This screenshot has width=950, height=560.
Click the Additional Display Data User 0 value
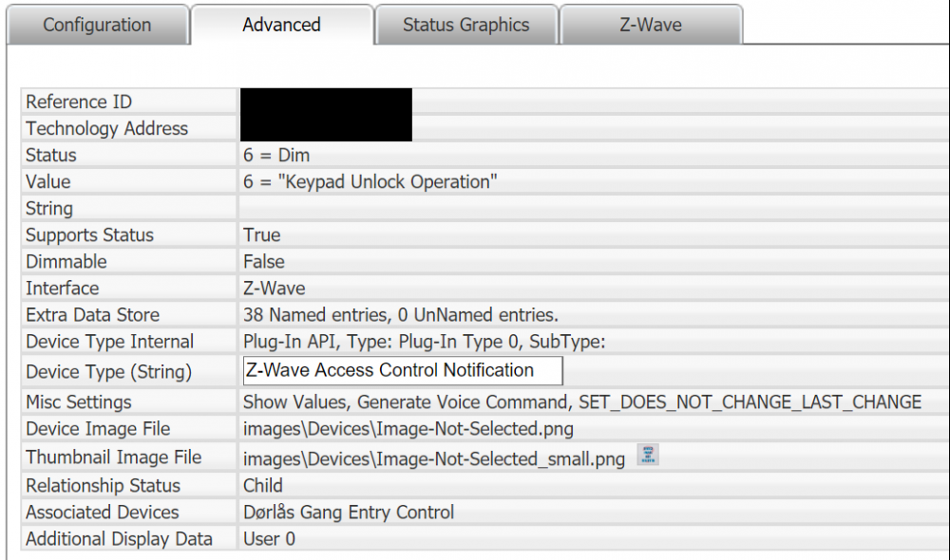pos(269,538)
